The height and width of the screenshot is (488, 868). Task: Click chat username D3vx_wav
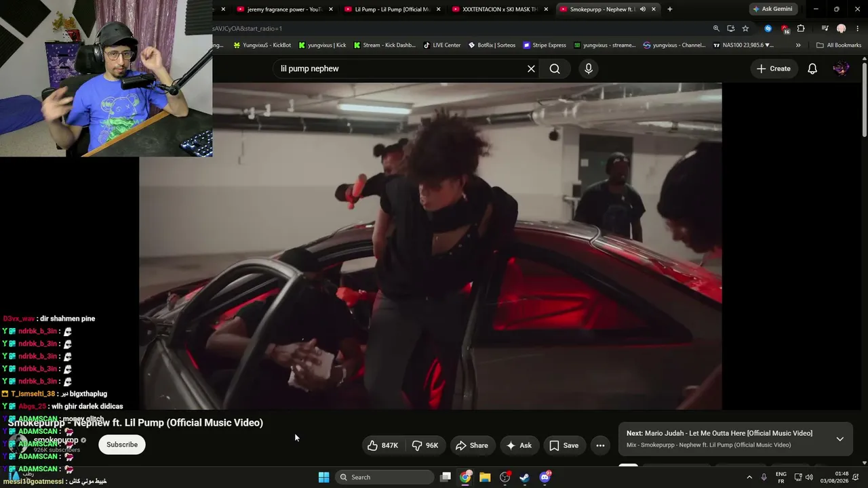(19, 319)
